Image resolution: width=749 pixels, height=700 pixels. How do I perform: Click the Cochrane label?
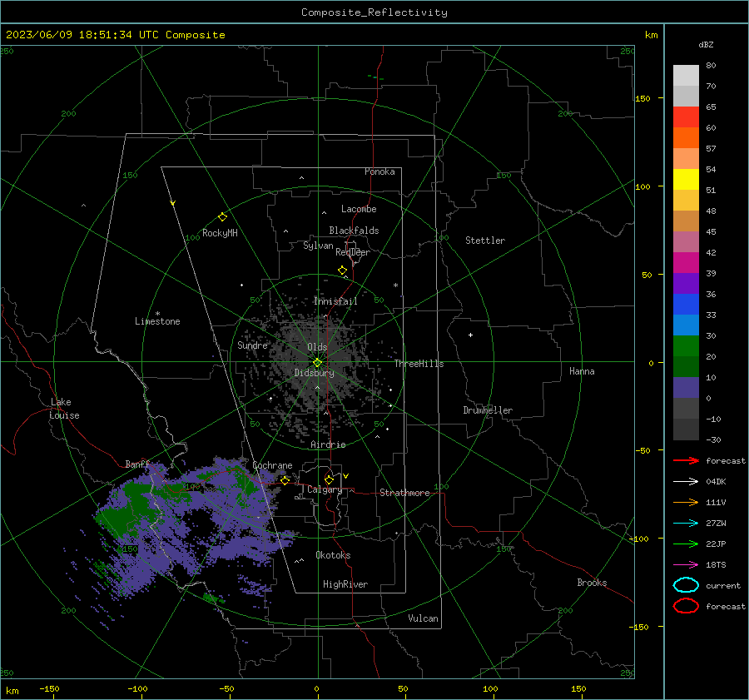(272, 465)
